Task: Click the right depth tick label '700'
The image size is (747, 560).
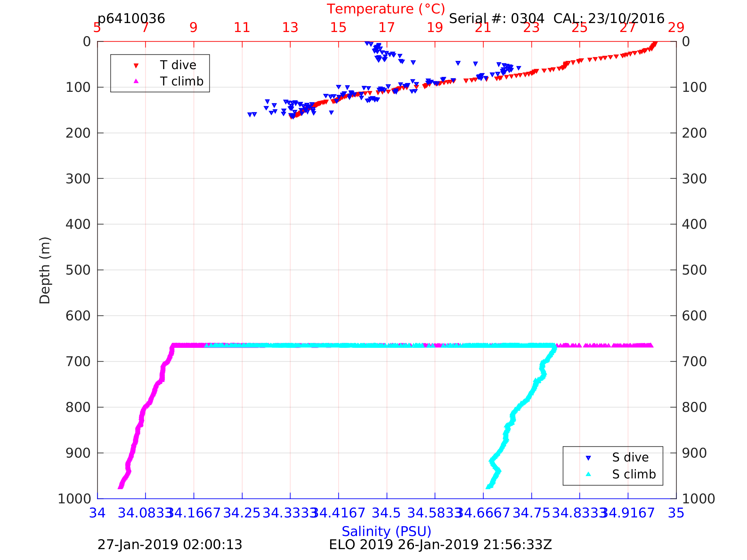Action: pyautogui.click(x=694, y=362)
